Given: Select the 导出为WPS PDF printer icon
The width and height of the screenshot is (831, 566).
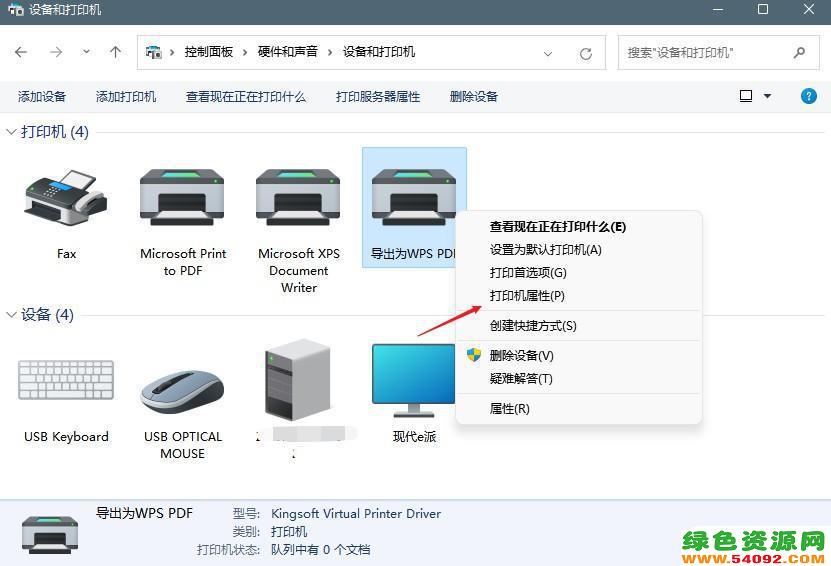Looking at the screenshot, I should pos(413,198).
